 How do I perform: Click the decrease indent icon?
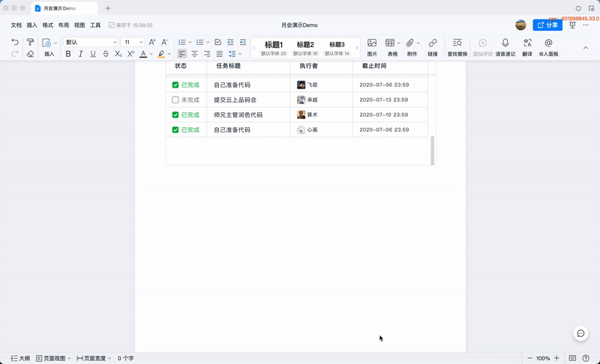point(230,42)
